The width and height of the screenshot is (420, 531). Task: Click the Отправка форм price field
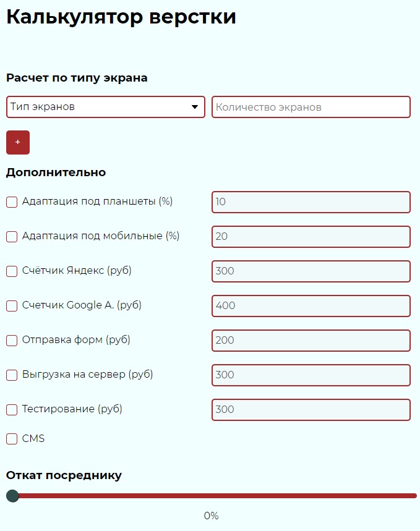tap(311, 341)
